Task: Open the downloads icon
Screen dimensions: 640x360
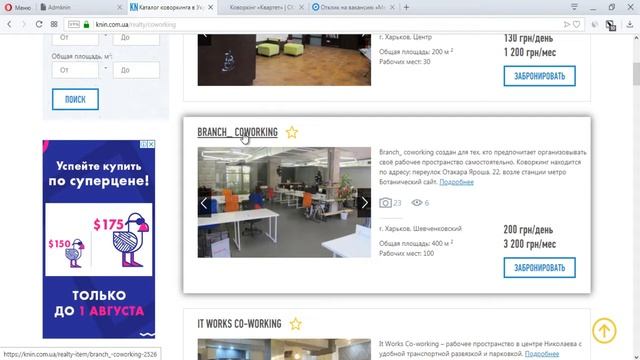Action: tap(629, 24)
